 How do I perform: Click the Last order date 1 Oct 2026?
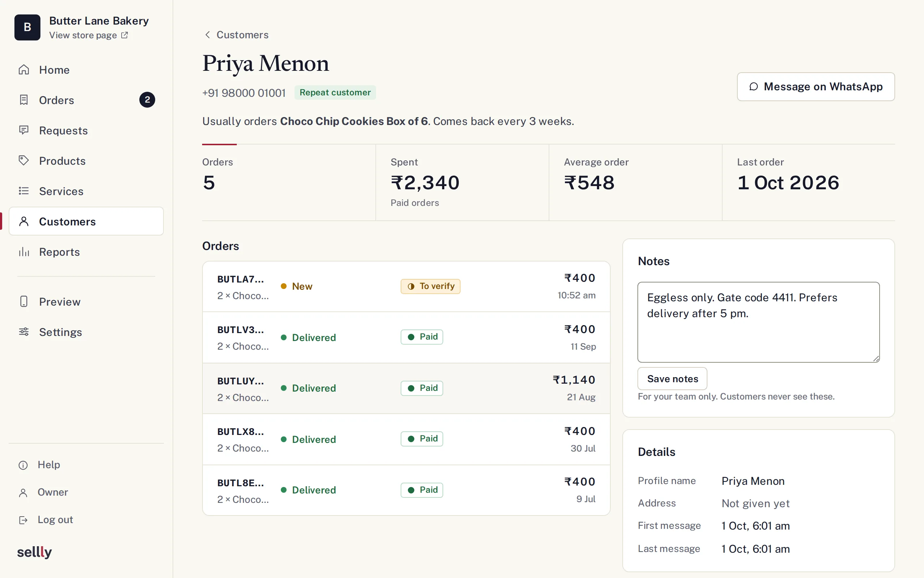[788, 182]
